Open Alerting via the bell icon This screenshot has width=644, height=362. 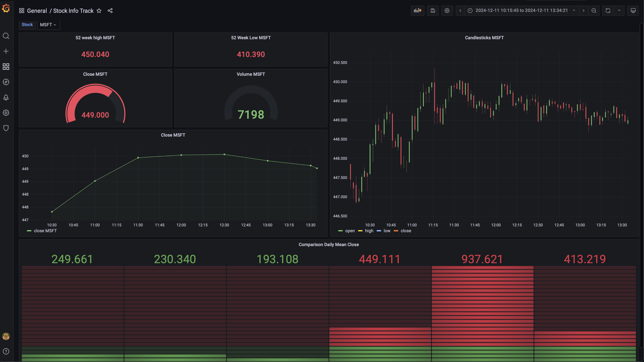point(6,97)
